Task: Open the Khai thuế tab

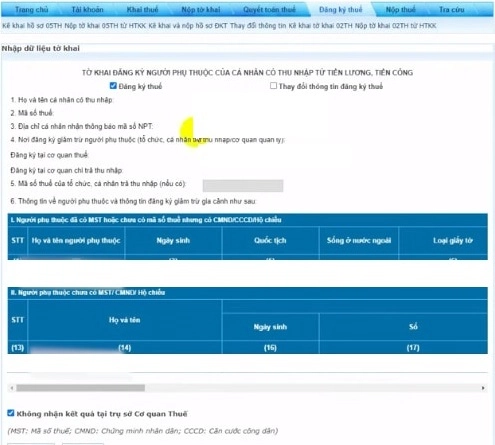Action: [142, 9]
